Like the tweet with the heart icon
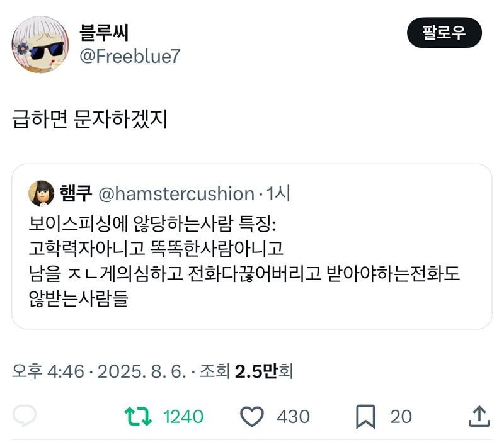 coord(252,416)
